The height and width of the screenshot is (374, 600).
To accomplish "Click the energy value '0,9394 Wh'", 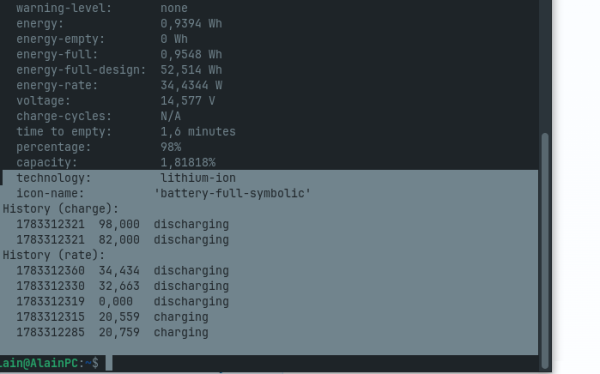I will [x=191, y=24].
